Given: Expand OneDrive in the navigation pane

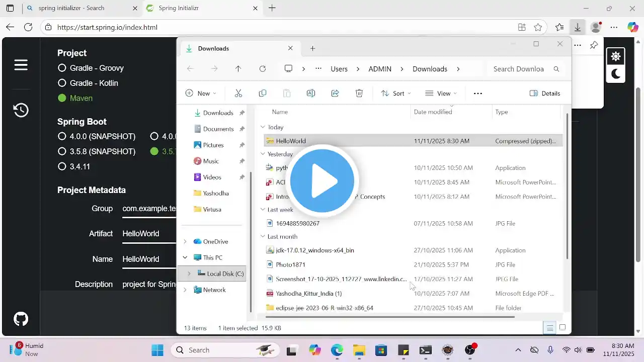Looking at the screenshot, I should coord(185,241).
